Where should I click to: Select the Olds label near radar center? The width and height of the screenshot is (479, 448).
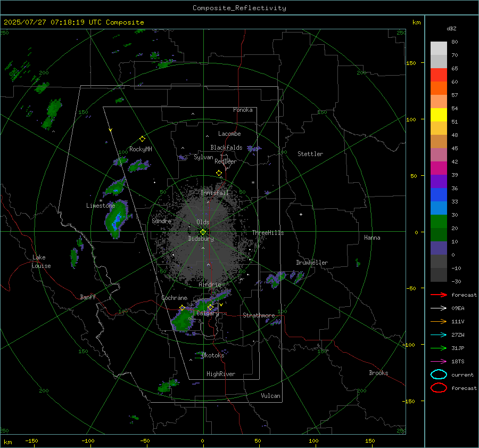(203, 222)
